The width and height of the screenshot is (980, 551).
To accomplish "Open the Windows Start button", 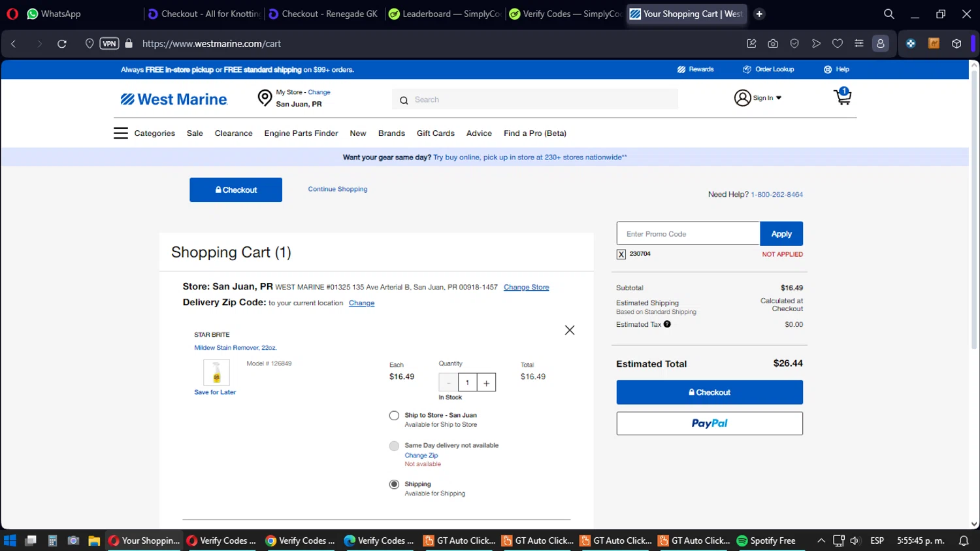I will pyautogui.click(x=10, y=541).
